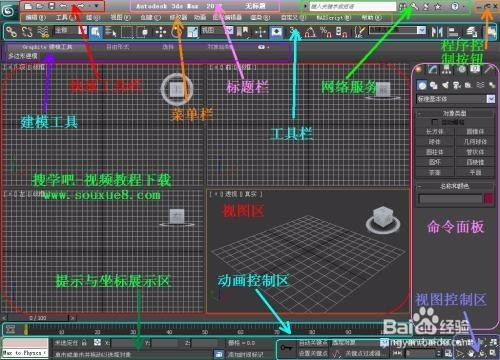The image size is (500, 360).
Task: Click the help search keyword field
Action: (x=352, y=6)
